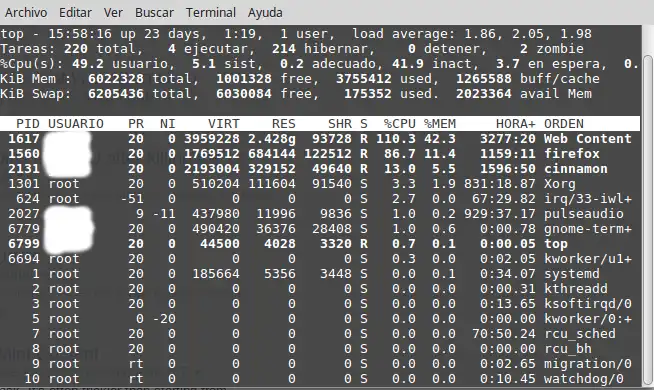Screen dimensions: 654x390
Task: Click the %MEM column header
Action: coord(440,123)
